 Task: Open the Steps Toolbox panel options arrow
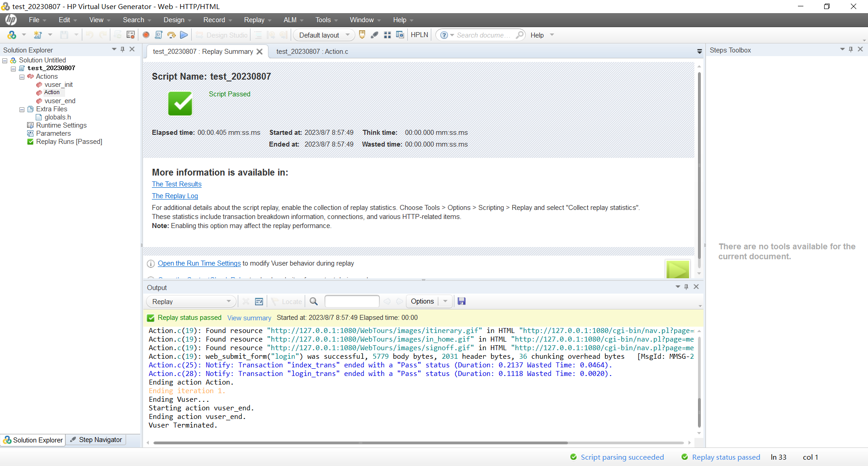(x=842, y=49)
